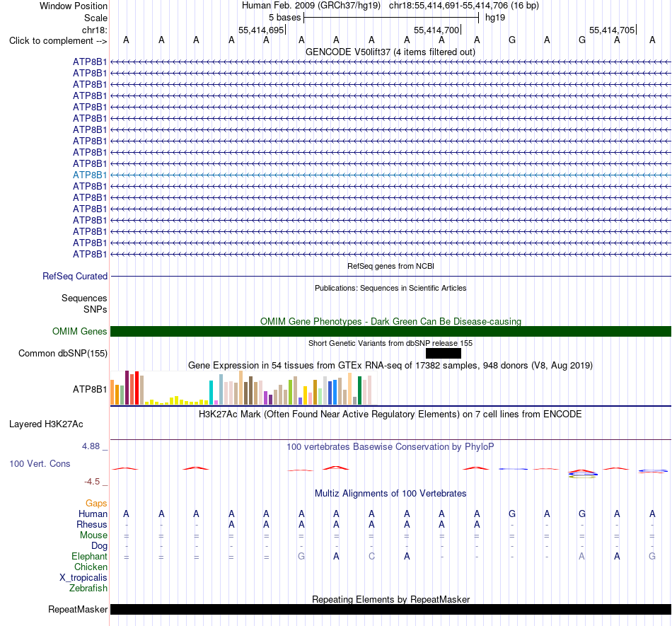
Task: Click the Mouse species label
Action: (x=93, y=535)
